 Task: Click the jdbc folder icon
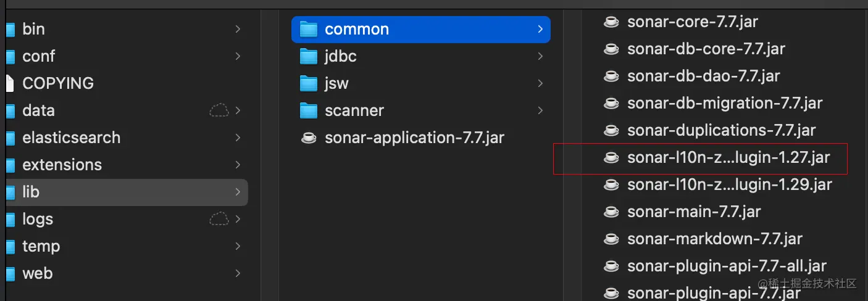(308, 56)
